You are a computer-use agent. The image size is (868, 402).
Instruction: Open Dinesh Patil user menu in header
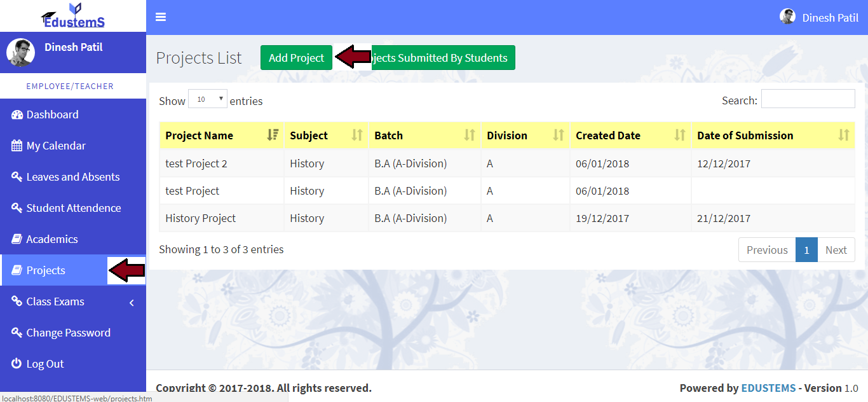pyautogui.click(x=829, y=18)
